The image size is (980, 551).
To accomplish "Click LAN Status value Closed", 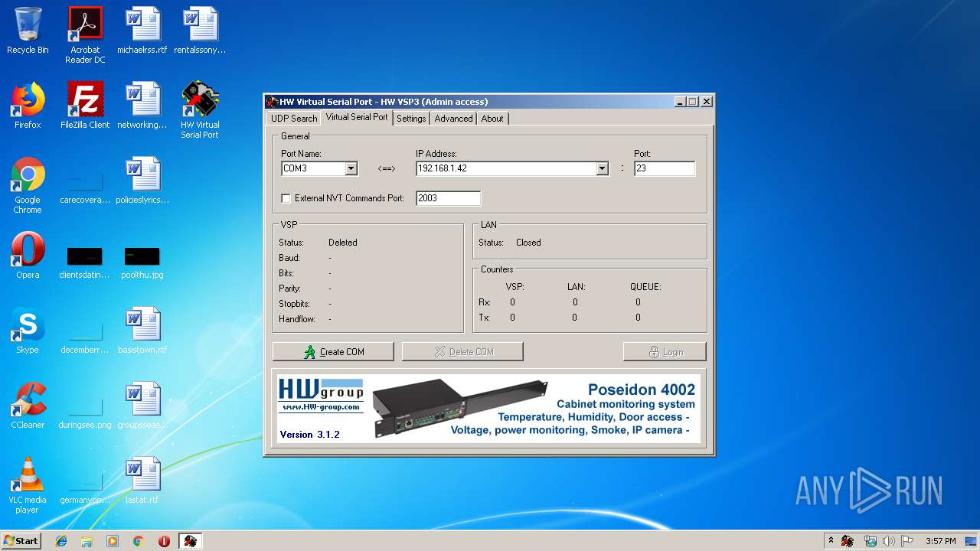I will pos(528,243).
